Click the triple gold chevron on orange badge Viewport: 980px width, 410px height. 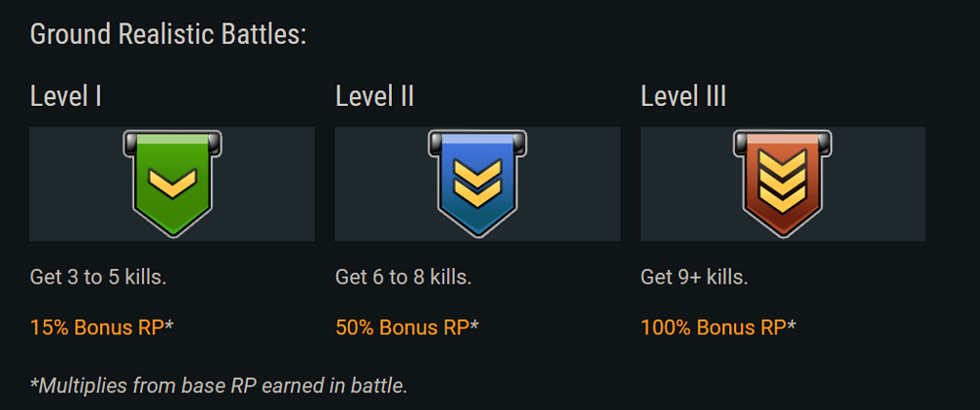point(782,181)
